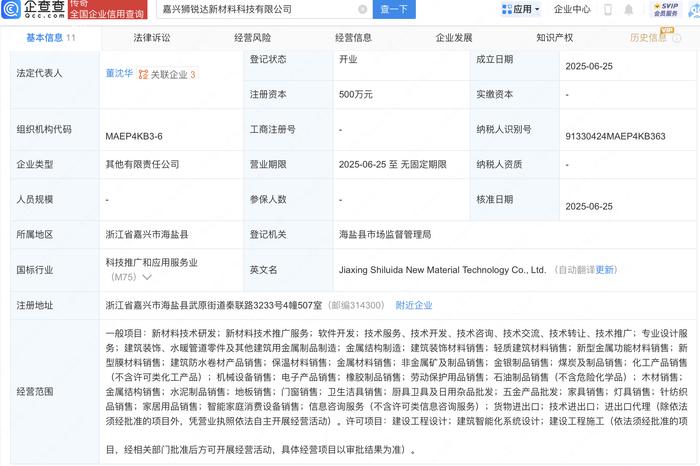Open the related enterprises graph icon
The image size is (700, 466).
pyautogui.click(x=143, y=75)
